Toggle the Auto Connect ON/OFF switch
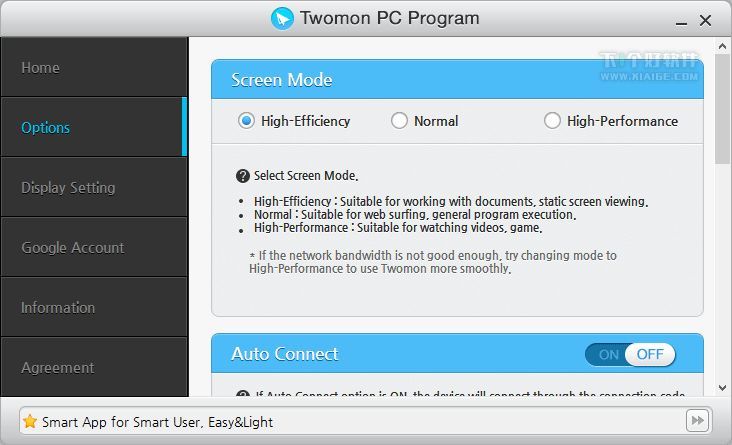The width and height of the screenshot is (732, 445). point(630,354)
